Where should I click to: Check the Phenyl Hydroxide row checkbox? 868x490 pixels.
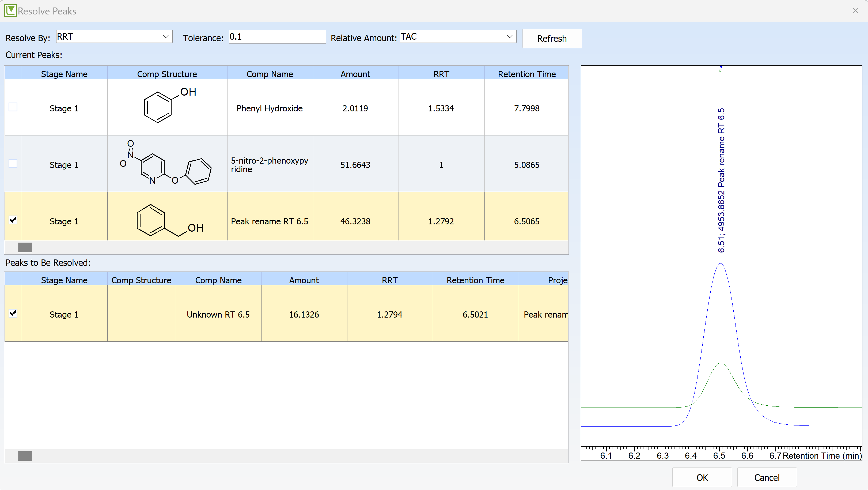(x=13, y=107)
